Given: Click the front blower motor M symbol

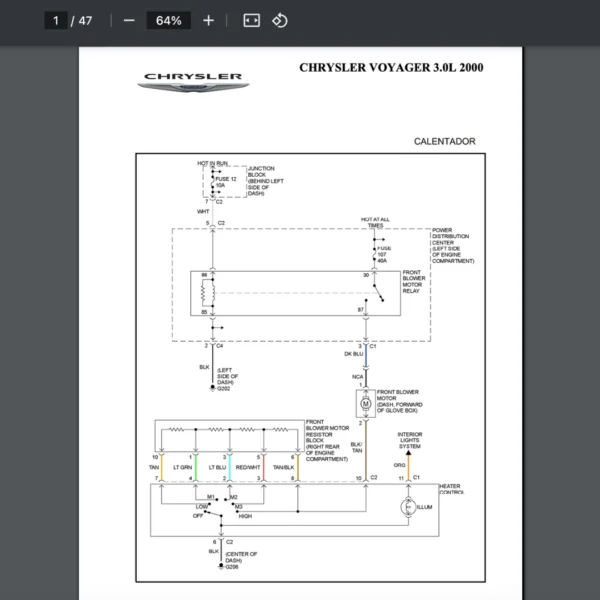Looking at the screenshot, I should (365, 403).
